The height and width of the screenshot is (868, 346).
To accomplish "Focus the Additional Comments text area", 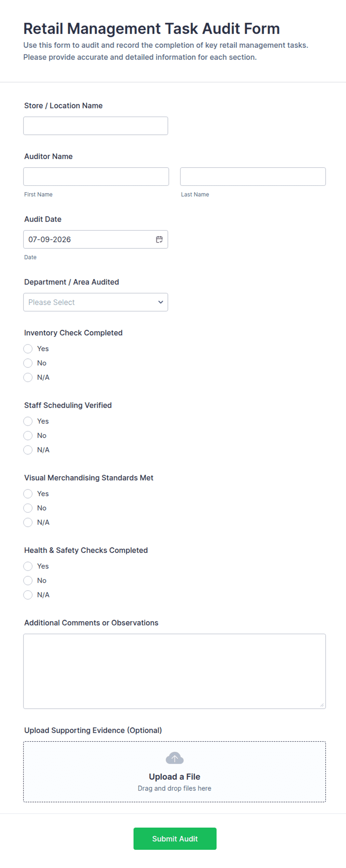I will click(174, 671).
